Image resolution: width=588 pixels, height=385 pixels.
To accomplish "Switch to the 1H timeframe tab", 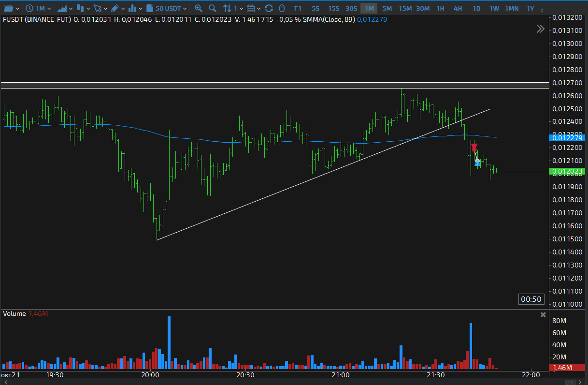I will (x=440, y=8).
